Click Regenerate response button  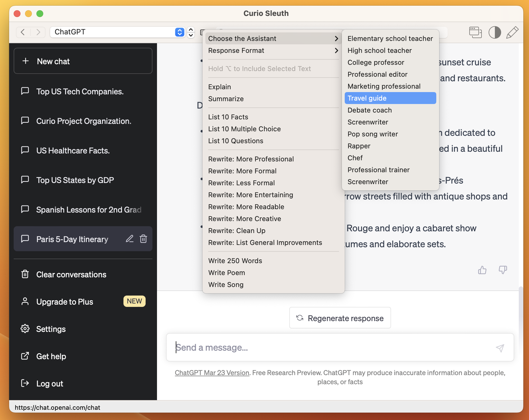tap(340, 318)
